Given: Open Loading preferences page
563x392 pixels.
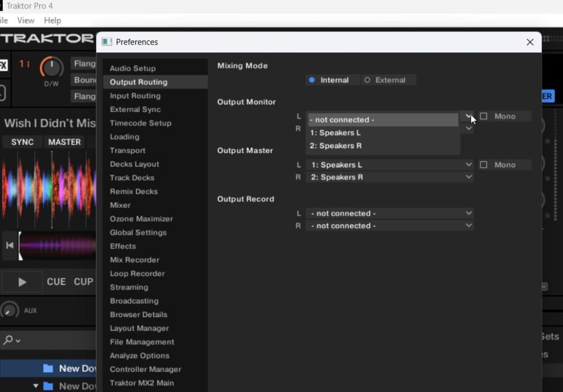Looking at the screenshot, I should click(155, 136).
